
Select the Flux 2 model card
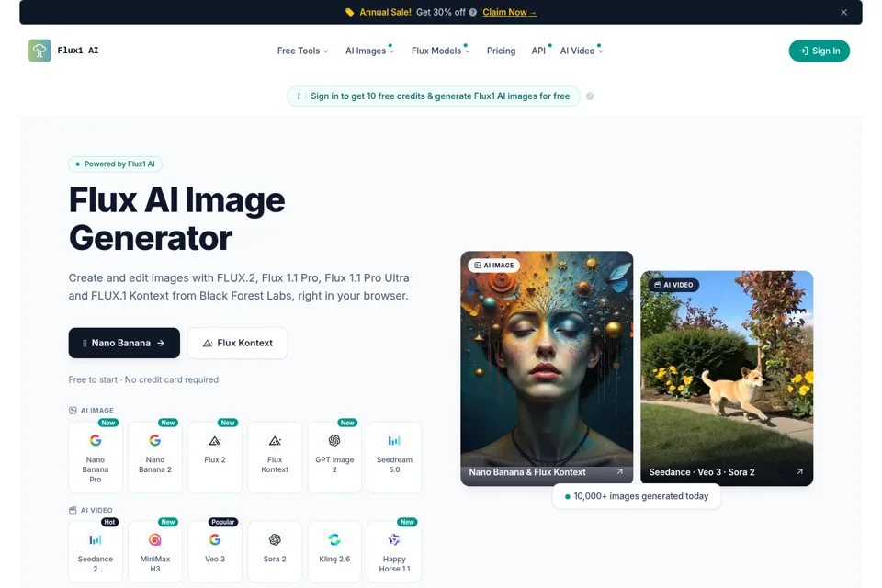coord(215,458)
